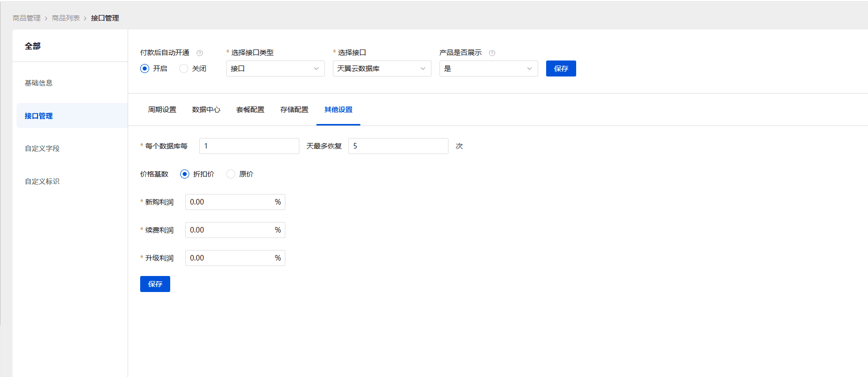Click help icon beside 付款后自动开通
Viewport: 868px width, 377px height.
(200, 53)
